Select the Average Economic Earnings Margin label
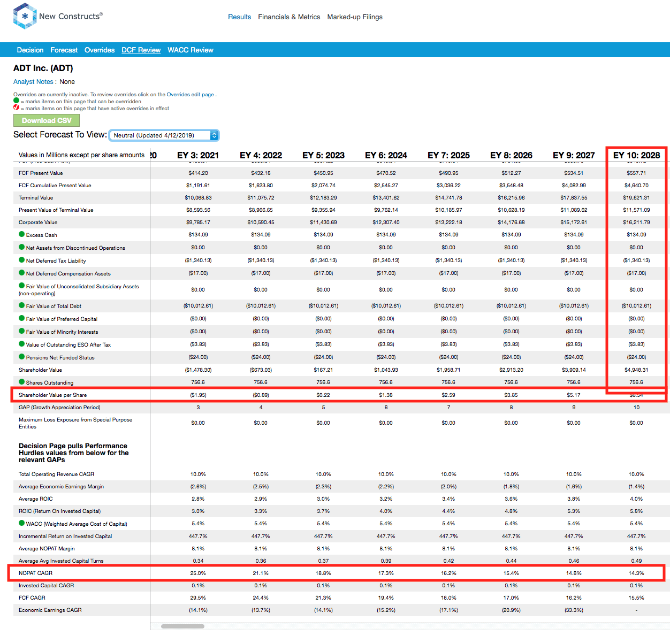Viewport: 670px width, 644px height. coord(62,487)
